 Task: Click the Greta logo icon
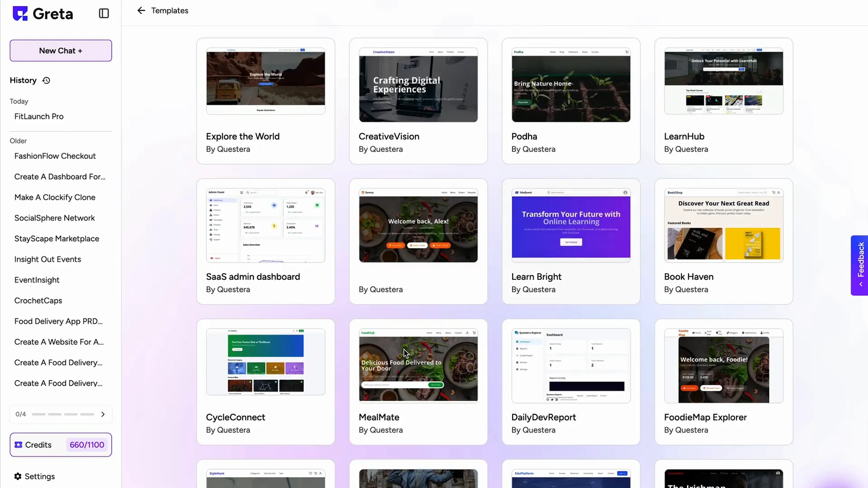click(20, 14)
